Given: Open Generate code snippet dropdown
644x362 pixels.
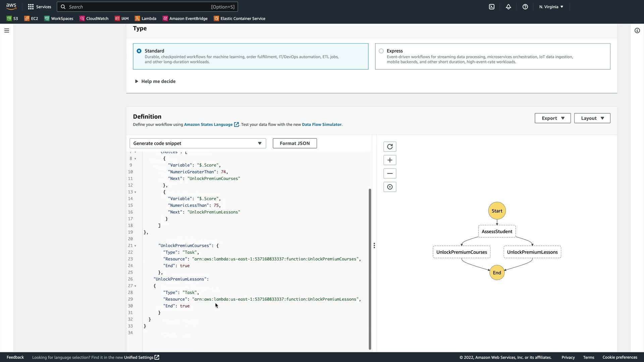Looking at the screenshot, I should coord(198,143).
